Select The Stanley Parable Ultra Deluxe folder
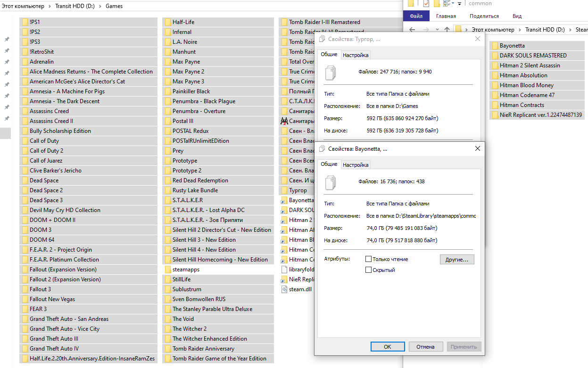The image size is (588, 368). (x=218, y=309)
